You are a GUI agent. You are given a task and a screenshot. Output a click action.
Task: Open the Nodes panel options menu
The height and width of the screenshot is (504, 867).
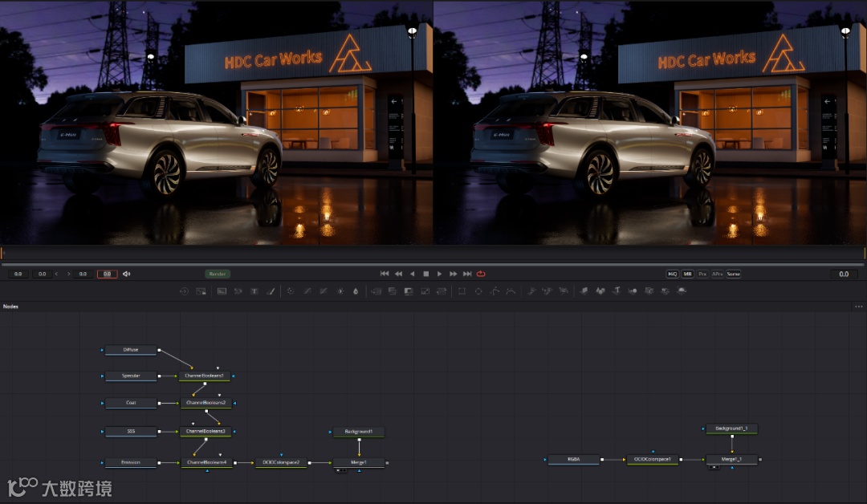(x=858, y=307)
